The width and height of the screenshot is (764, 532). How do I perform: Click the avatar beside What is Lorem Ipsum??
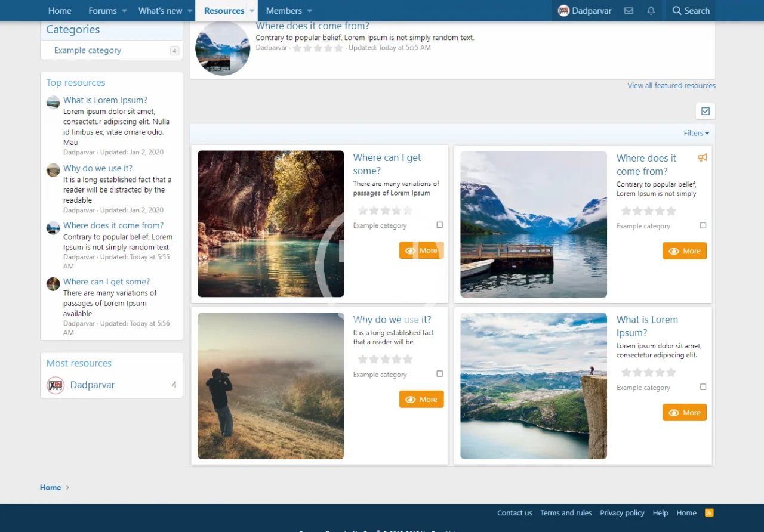pyautogui.click(x=53, y=102)
